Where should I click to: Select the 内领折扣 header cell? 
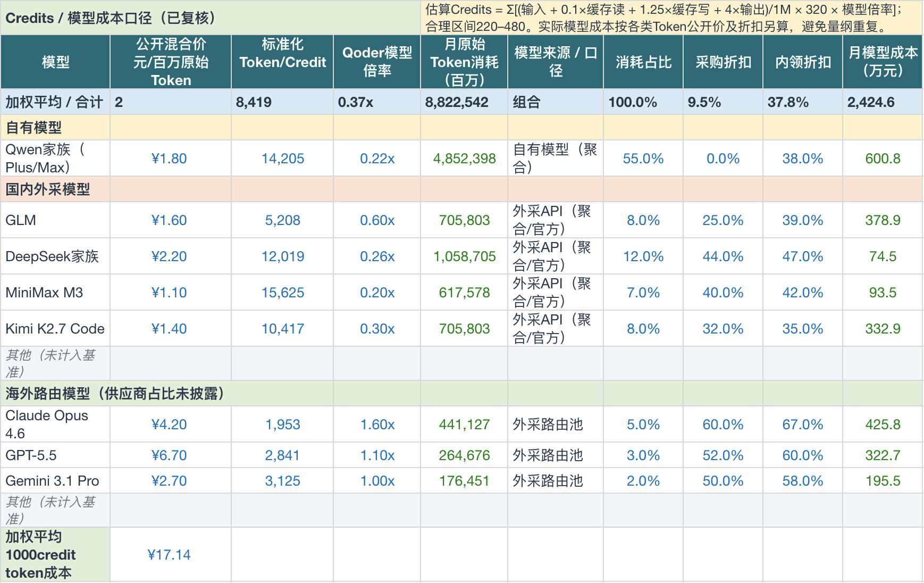click(803, 62)
